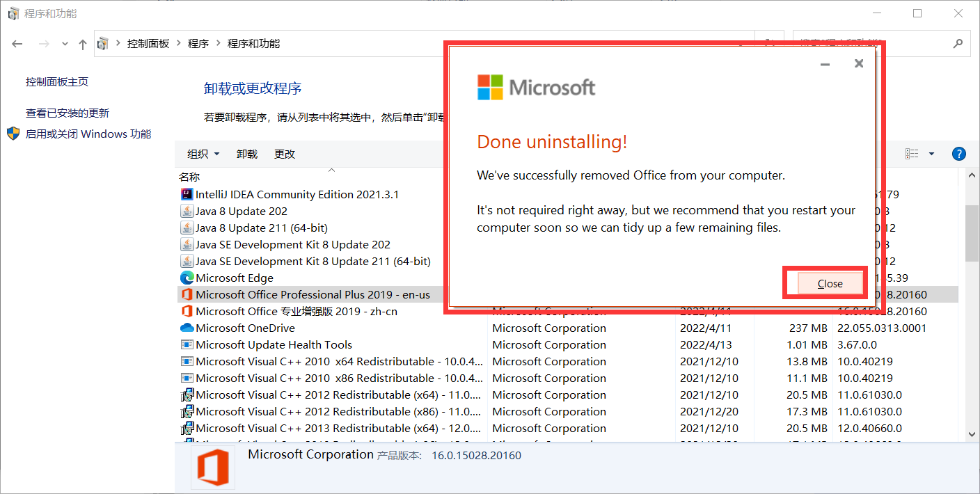Close the Done uninstalling dialog
Image resolution: width=980 pixels, height=494 pixels.
tap(830, 283)
